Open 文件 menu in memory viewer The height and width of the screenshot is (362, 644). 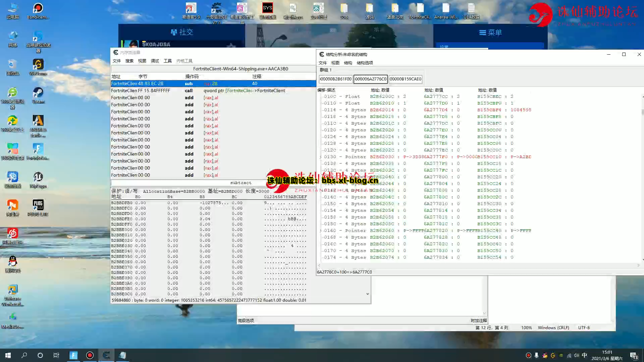click(x=117, y=61)
